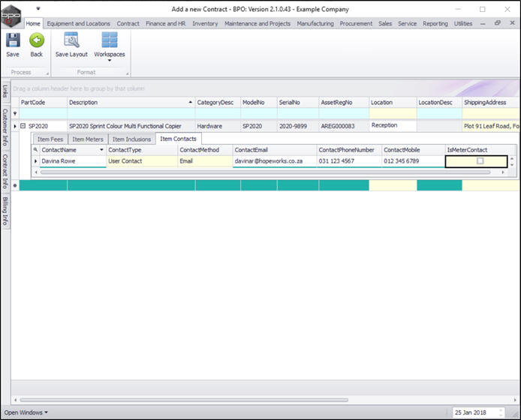Click the Save icon in the ribbon
Image resolution: width=521 pixels, height=420 pixels.
[13, 40]
